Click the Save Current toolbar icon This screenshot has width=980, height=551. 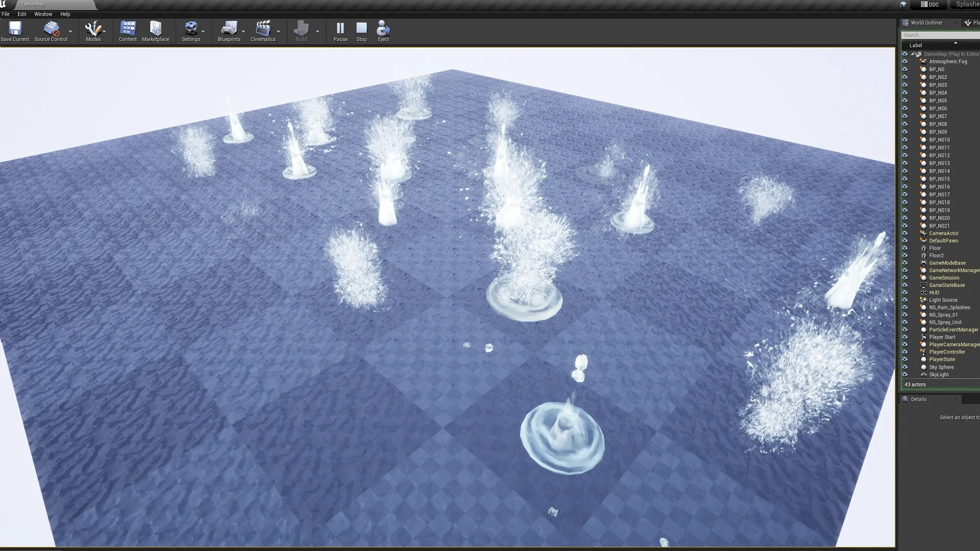coord(15,29)
